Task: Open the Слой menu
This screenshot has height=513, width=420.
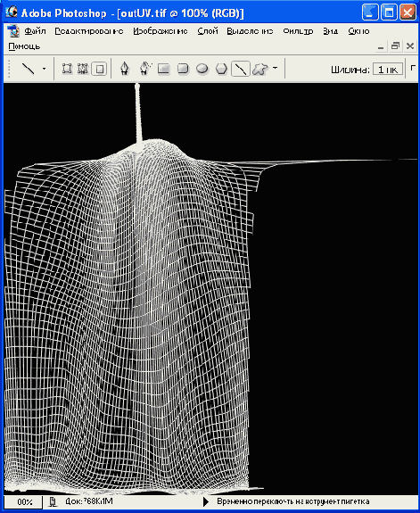Action: 208,31
